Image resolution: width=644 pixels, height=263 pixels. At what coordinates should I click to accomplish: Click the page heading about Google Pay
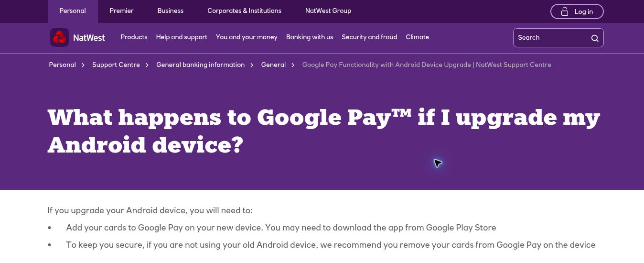(323, 131)
